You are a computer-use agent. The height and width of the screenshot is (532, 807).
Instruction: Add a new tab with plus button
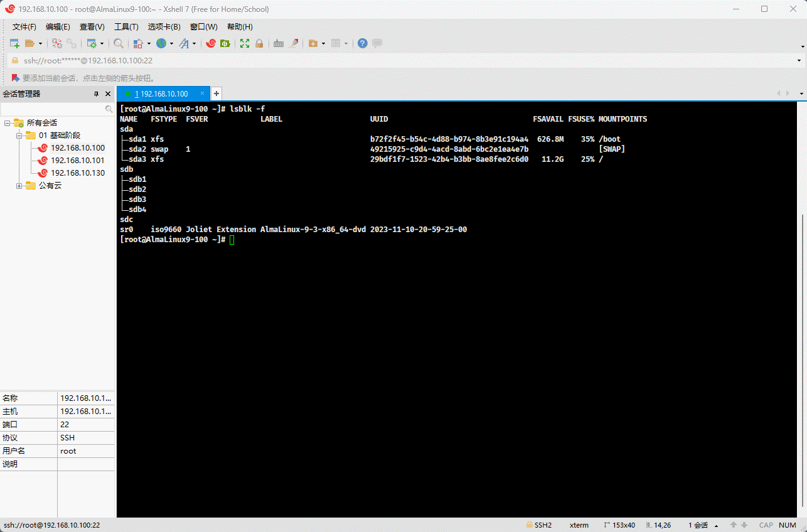[x=216, y=93]
